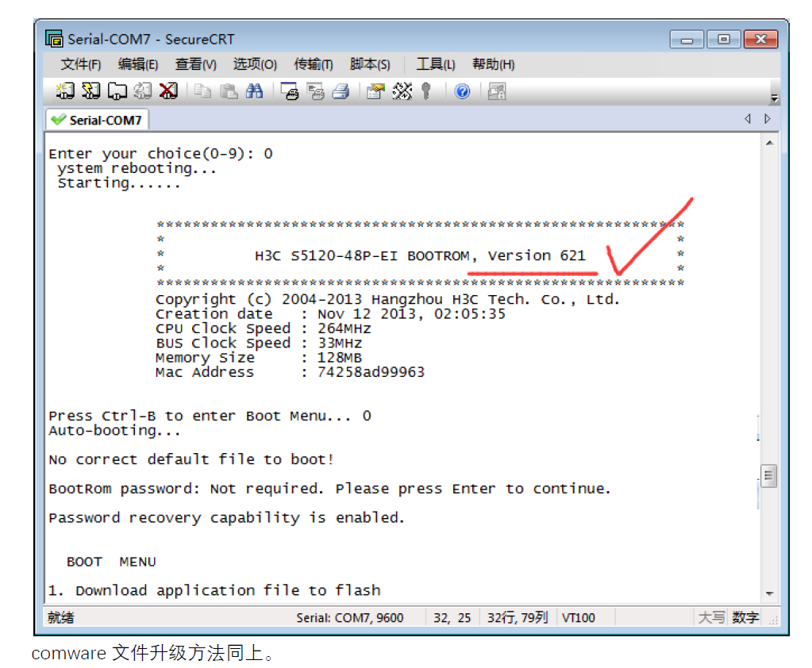Open the 传输(T) menu
The height and width of the screenshot is (668, 812).
point(314,64)
